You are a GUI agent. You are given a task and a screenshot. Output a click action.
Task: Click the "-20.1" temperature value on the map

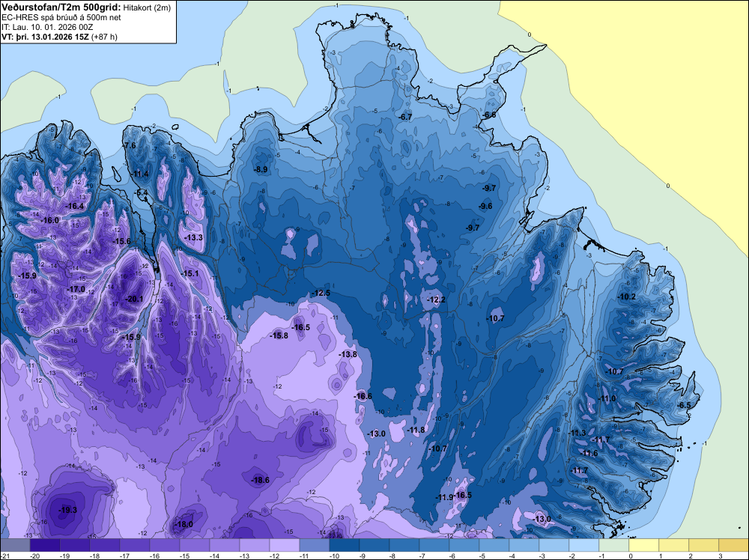pyautogui.click(x=134, y=299)
